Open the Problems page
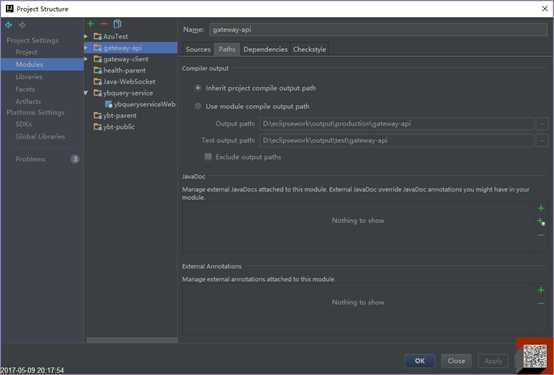The width and height of the screenshot is (554, 375). (31, 159)
